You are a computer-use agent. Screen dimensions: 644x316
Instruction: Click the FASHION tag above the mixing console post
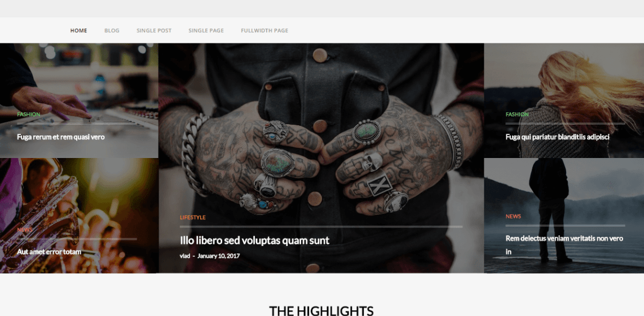click(28, 114)
